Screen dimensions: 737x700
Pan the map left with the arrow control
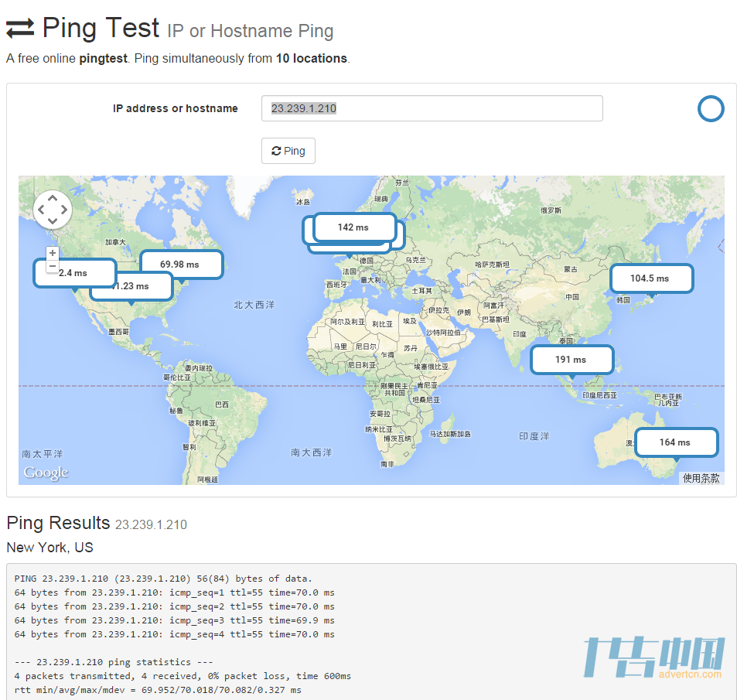42,210
